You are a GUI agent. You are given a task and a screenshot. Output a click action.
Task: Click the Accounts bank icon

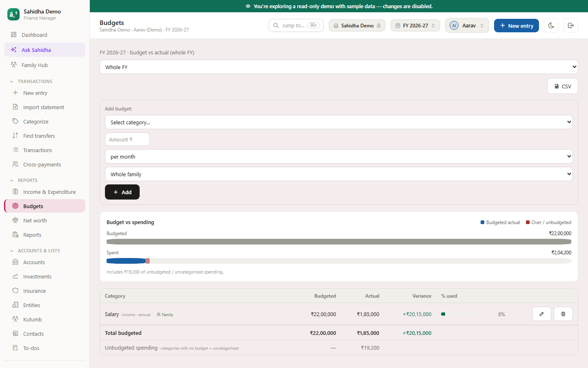tap(16, 262)
